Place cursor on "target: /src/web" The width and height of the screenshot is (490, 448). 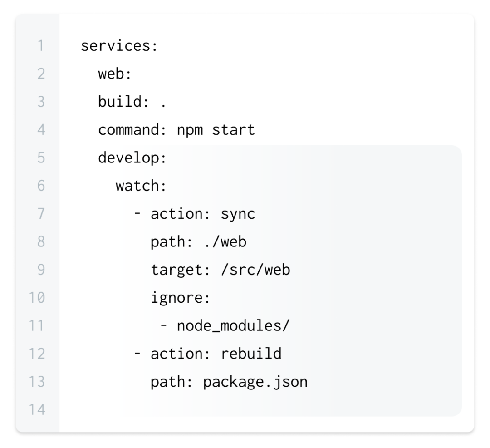pyautogui.click(x=220, y=271)
